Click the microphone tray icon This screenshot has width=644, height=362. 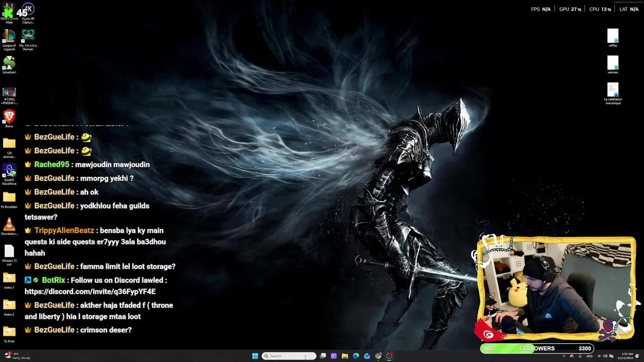click(x=580, y=356)
